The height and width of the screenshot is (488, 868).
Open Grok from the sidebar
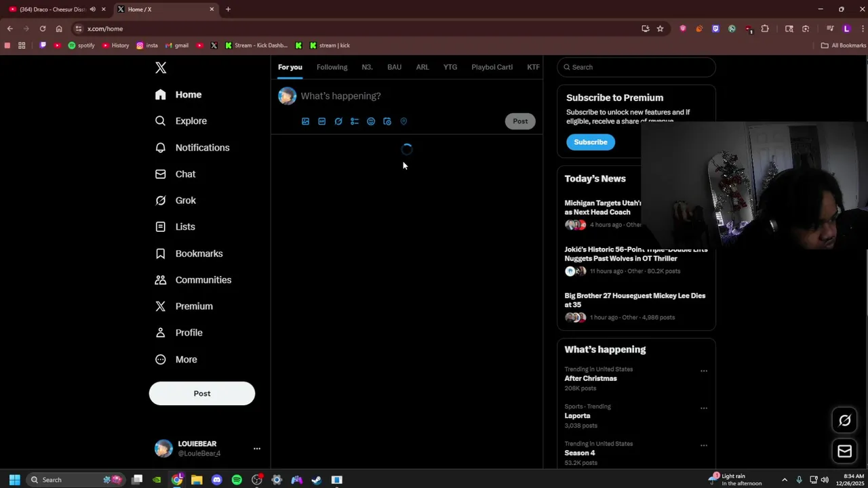176,201
